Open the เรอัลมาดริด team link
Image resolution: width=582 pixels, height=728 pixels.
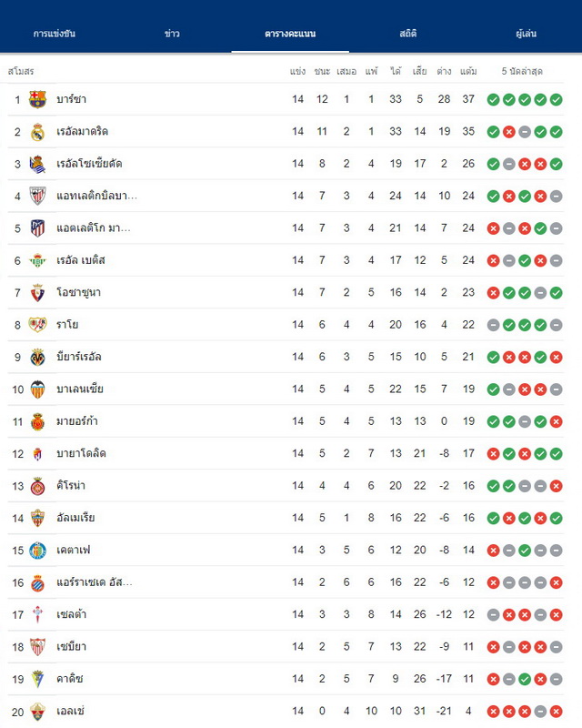[82, 131]
